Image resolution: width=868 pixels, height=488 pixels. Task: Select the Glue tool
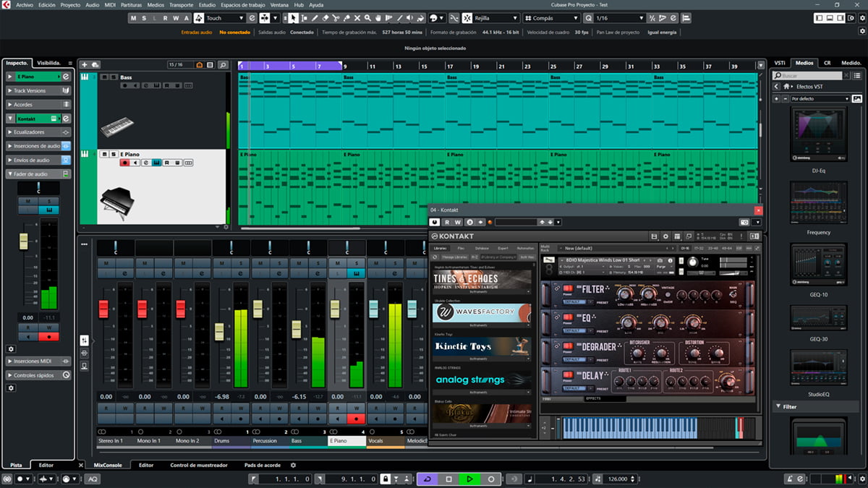click(x=347, y=18)
